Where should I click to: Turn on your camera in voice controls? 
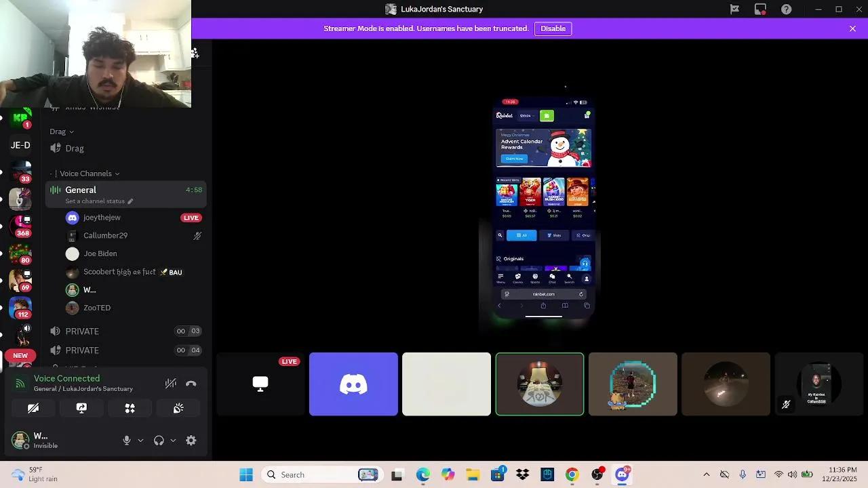[x=33, y=407]
